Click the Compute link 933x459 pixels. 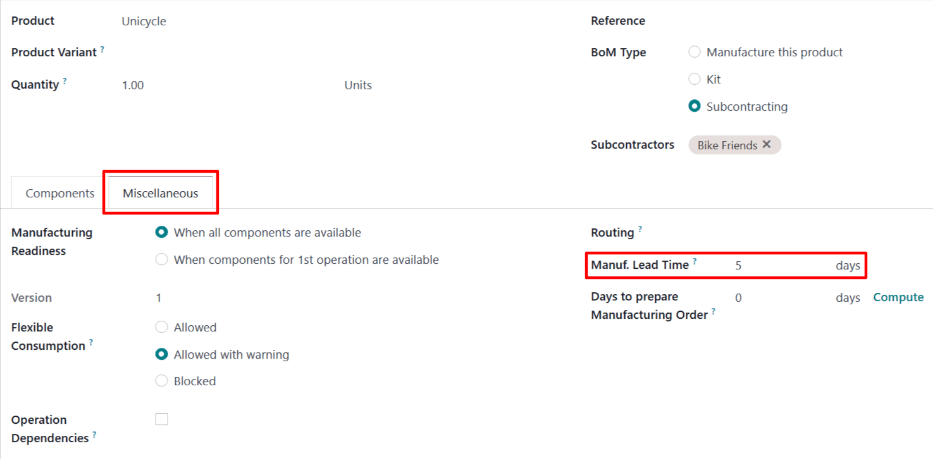point(898,298)
